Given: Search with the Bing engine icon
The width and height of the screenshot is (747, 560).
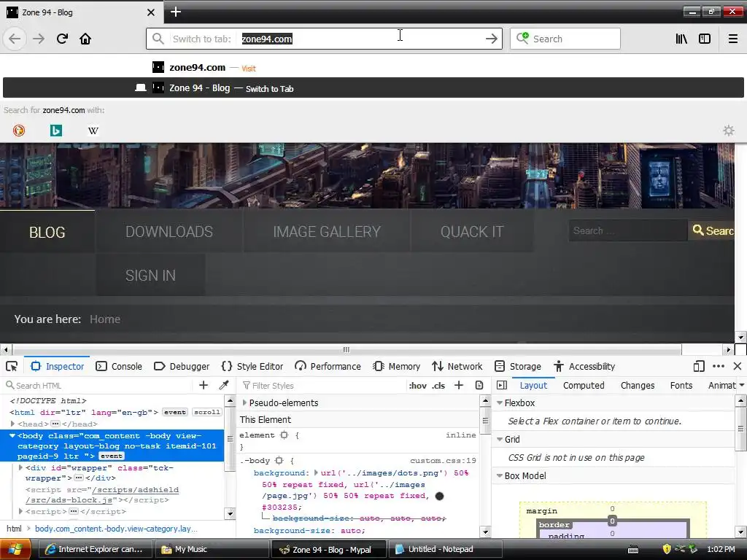Looking at the screenshot, I should pos(56,131).
